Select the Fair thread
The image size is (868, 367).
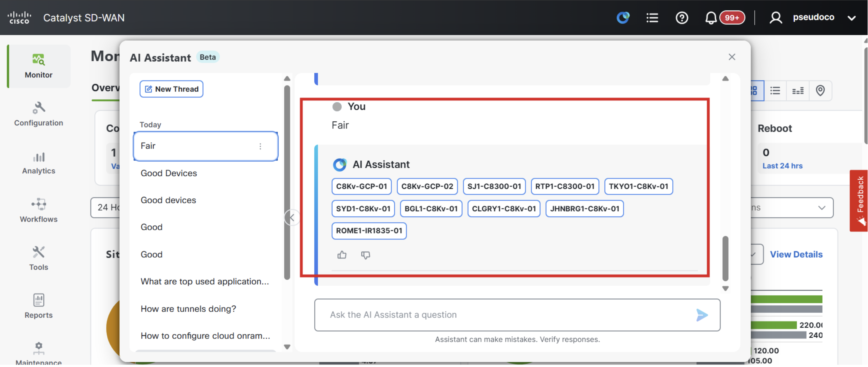[x=205, y=146]
